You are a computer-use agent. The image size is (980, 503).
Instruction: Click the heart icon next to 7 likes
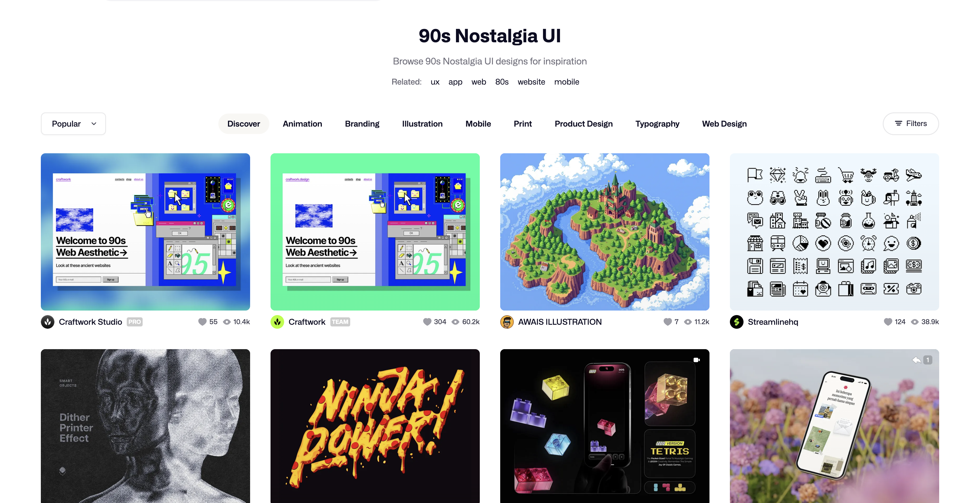click(x=667, y=322)
